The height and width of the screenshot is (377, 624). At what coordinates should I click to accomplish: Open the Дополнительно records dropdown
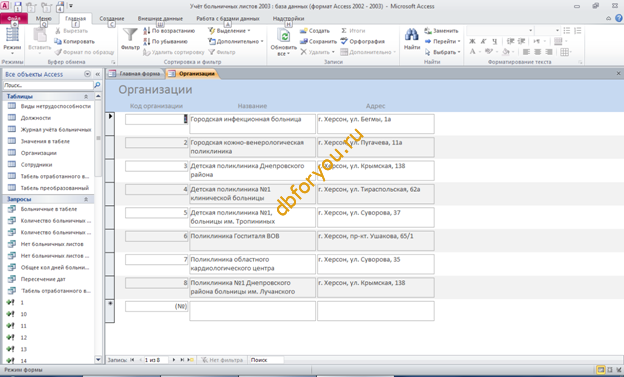pyautogui.click(x=368, y=52)
